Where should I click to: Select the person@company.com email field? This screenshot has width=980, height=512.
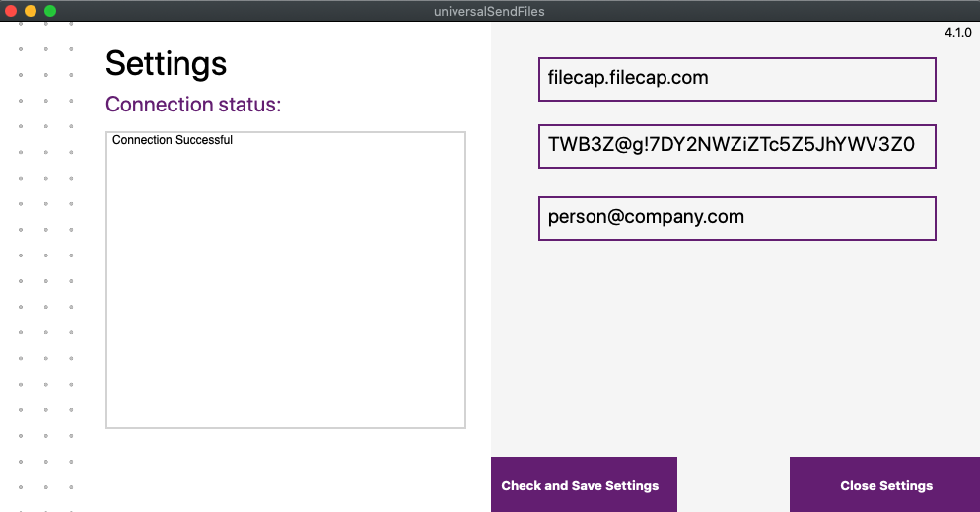pos(736,218)
